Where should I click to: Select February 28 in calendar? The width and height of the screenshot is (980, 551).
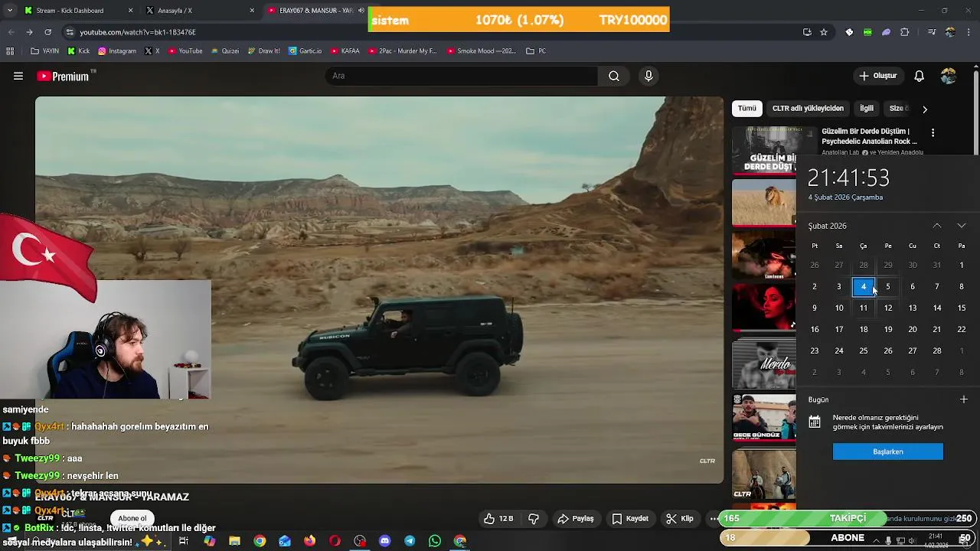click(937, 350)
